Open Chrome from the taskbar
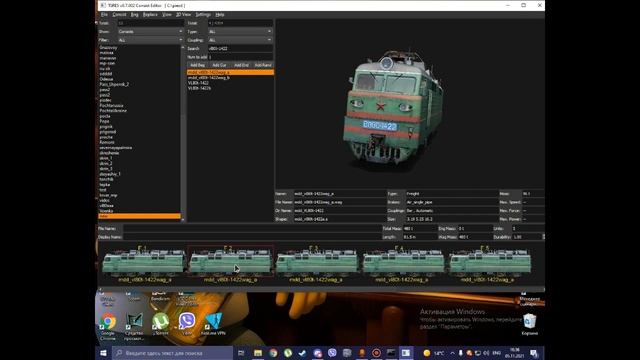This screenshot has width=640, height=360. (x=273, y=353)
